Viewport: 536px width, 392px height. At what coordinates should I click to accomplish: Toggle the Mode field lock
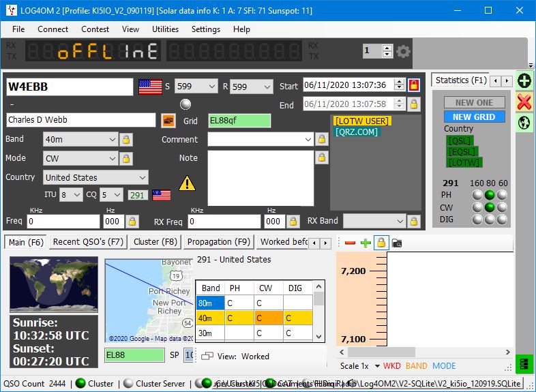126,158
